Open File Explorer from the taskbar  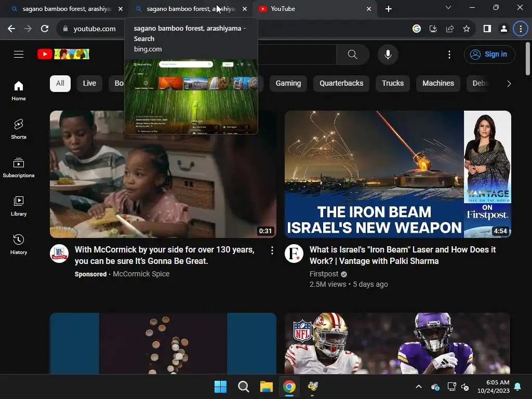pyautogui.click(x=267, y=387)
